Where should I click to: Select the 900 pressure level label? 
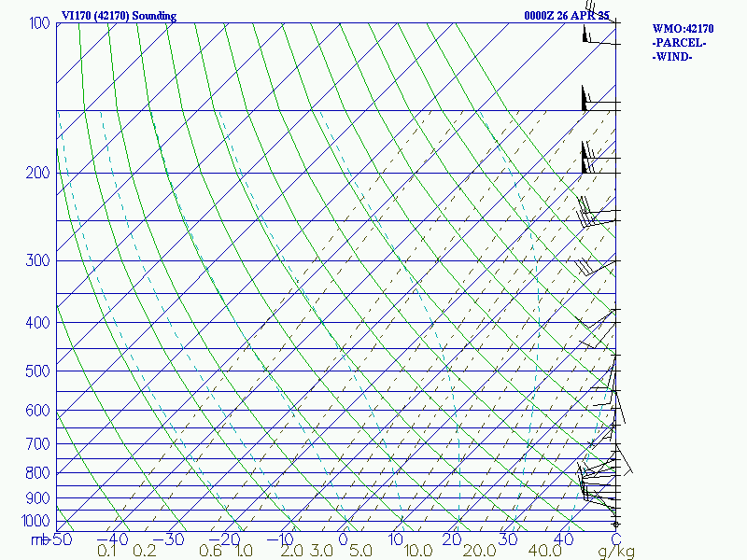click(x=37, y=498)
